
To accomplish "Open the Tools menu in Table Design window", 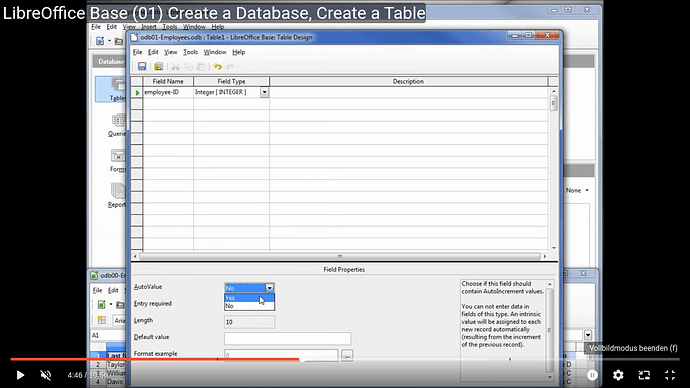I will pos(190,52).
